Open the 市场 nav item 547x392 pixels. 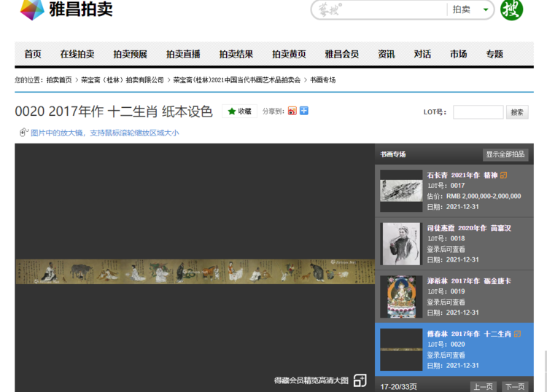click(x=459, y=54)
